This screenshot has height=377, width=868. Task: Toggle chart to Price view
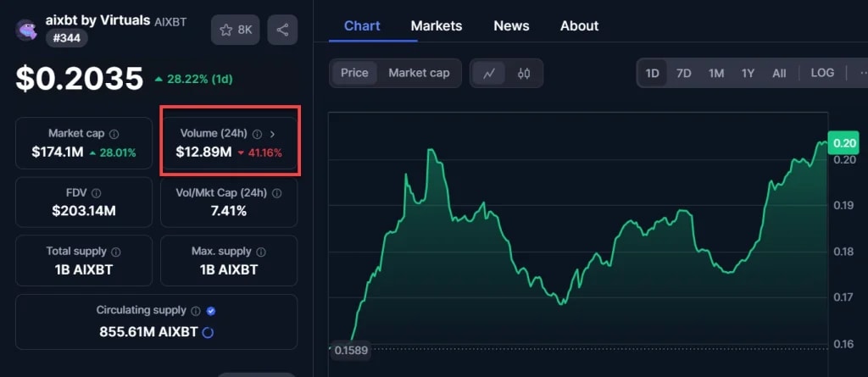(354, 73)
